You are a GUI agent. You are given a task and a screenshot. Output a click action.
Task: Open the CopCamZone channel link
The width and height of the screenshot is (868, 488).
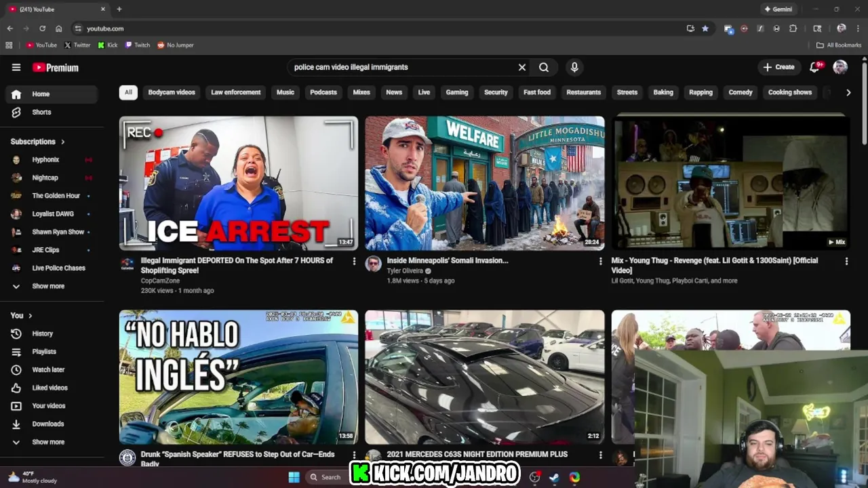159,281
